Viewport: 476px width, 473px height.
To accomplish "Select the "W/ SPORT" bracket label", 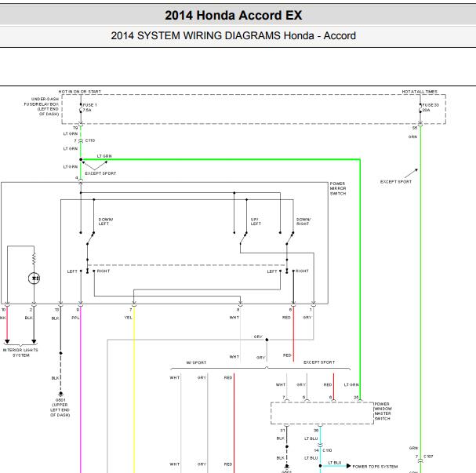I will 196,362.
